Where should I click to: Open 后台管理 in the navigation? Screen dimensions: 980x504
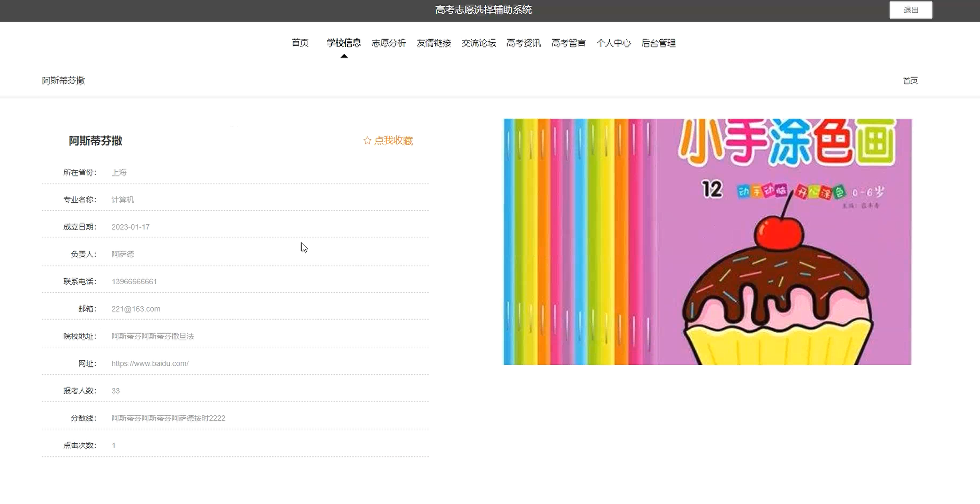tap(658, 43)
